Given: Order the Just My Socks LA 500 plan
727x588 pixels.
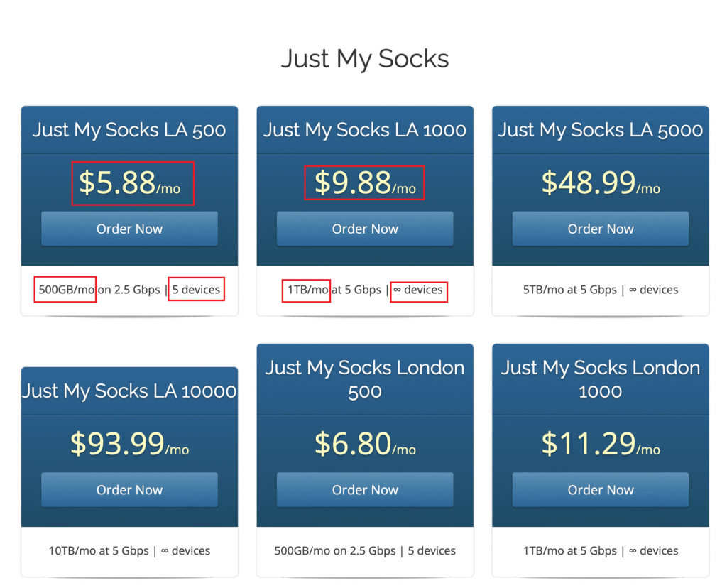Looking at the screenshot, I should (x=129, y=229).
